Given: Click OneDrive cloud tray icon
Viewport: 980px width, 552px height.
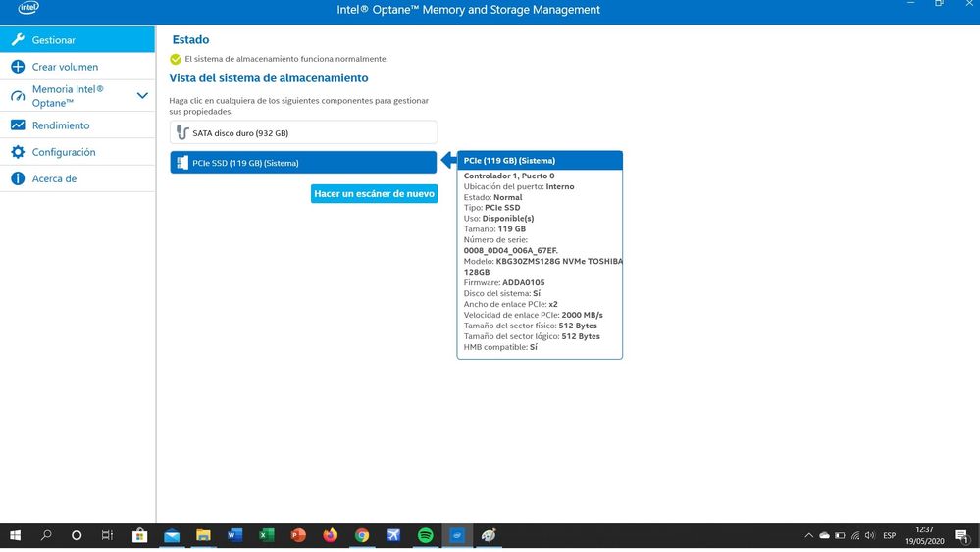Looking at the screenshot, I should pyautogui.click(x=824, y=535).
